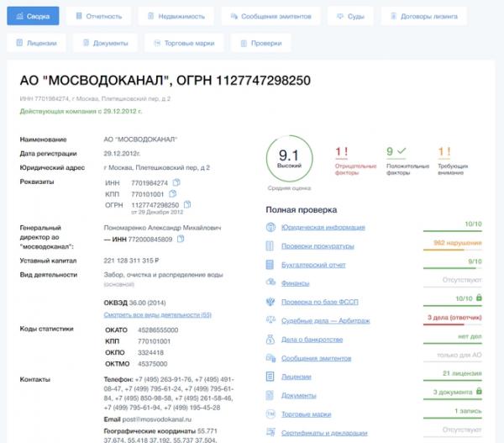This screenshot has width=504, height=443.
Task: Open Юридическая информация link
Action: 323,228
